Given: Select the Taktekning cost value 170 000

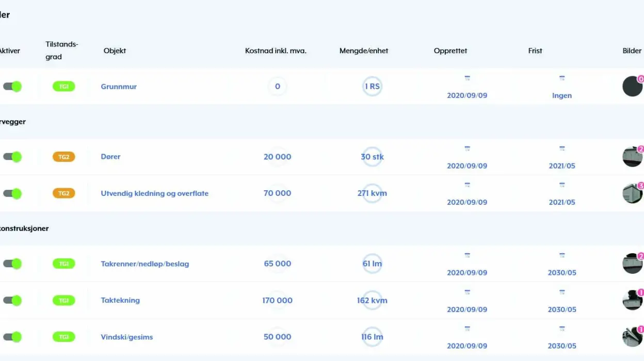Looking at the screenshot, I should coord(278,300).
